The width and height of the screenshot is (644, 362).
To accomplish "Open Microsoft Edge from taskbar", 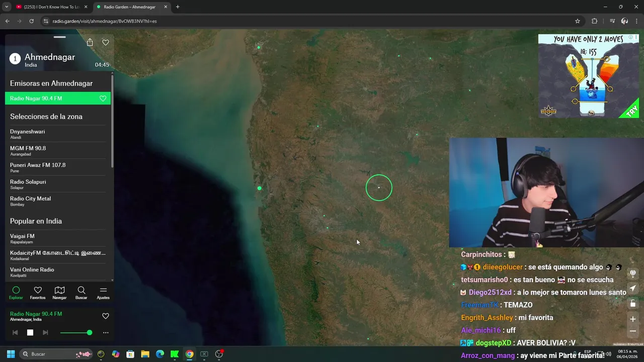I will (x=160, y=354).
